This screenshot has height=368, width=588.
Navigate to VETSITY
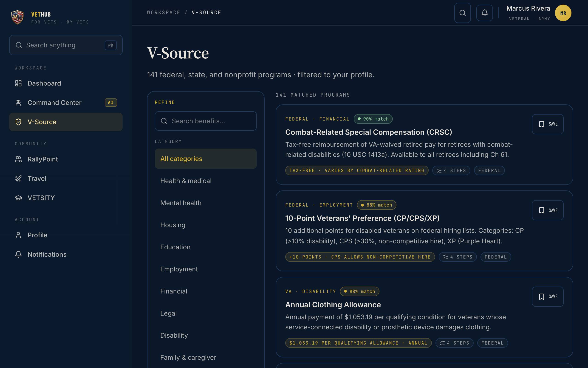(x=66, y=198)
